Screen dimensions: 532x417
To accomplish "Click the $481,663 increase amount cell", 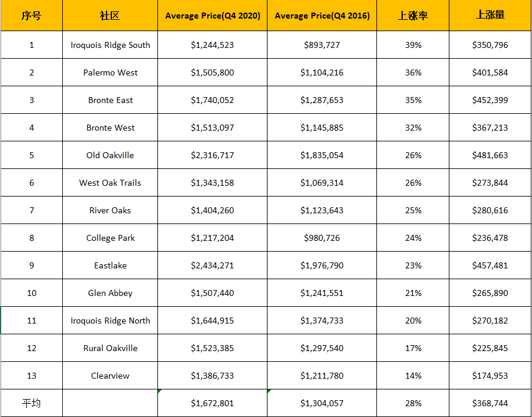I will [x=490, y=155].
